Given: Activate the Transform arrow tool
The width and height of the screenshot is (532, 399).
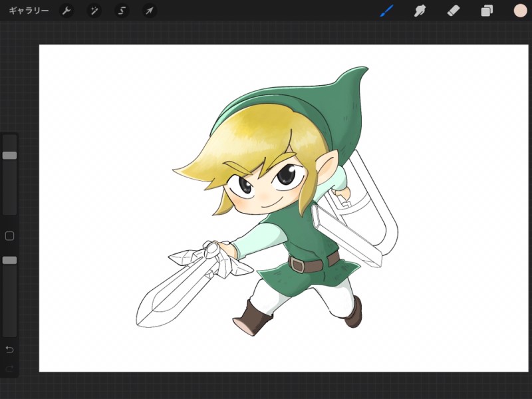Looking at the screenshot, I should 149,11.
